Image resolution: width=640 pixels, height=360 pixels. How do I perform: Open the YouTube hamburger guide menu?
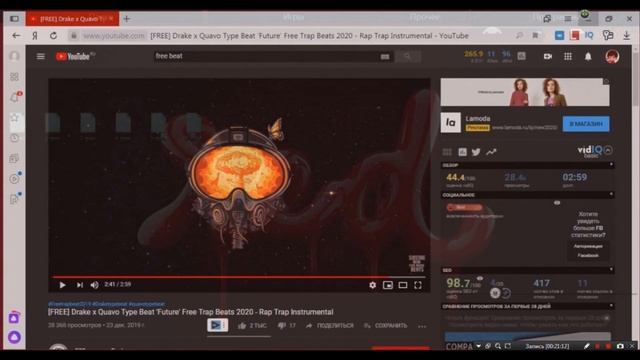point(41,56)
